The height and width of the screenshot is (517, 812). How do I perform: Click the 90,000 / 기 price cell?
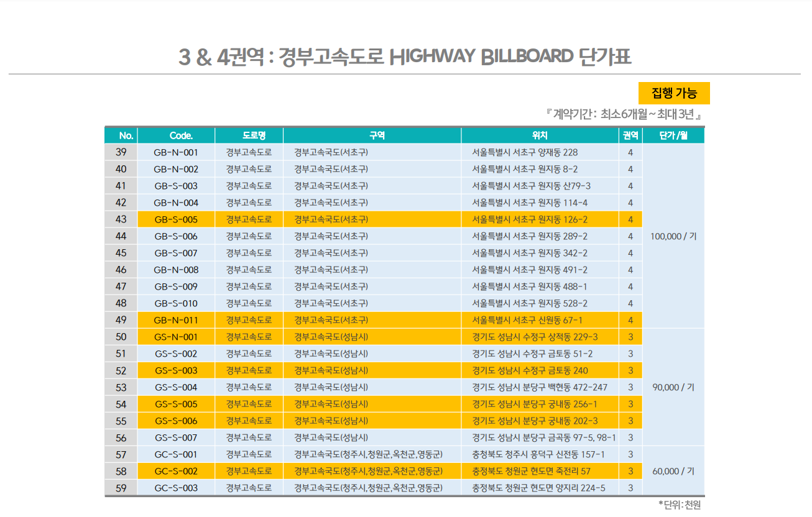673,387
